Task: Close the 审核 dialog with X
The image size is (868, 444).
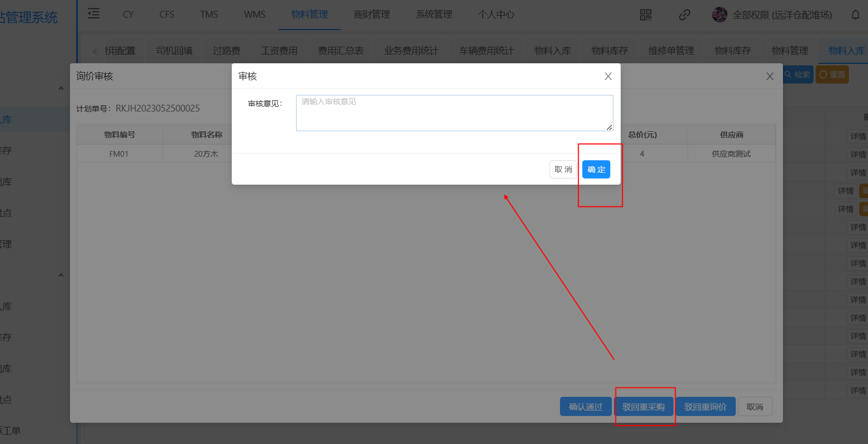Action: 608,76
